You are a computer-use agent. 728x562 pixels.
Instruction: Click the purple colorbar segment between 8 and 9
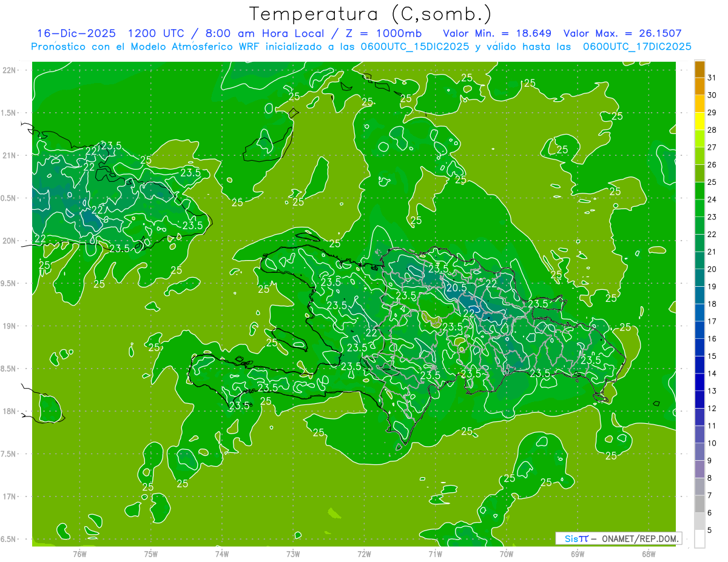(699, 470)
